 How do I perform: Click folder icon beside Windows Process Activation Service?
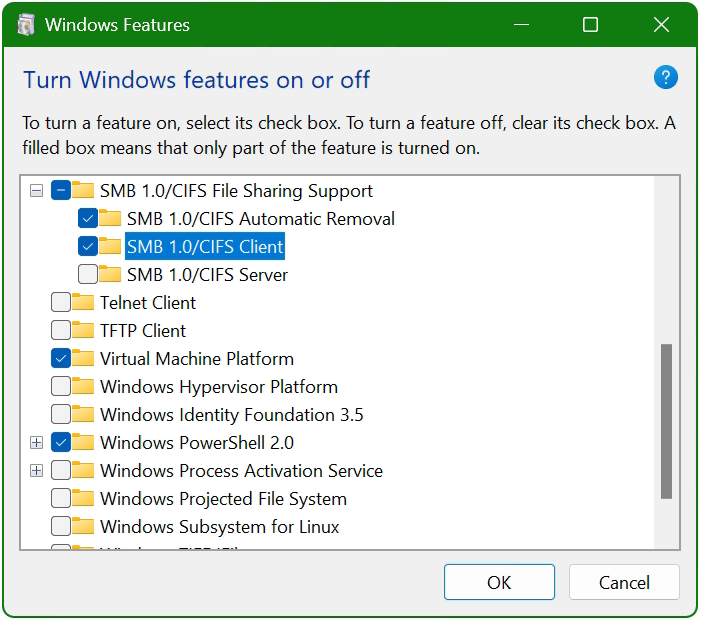83,470
